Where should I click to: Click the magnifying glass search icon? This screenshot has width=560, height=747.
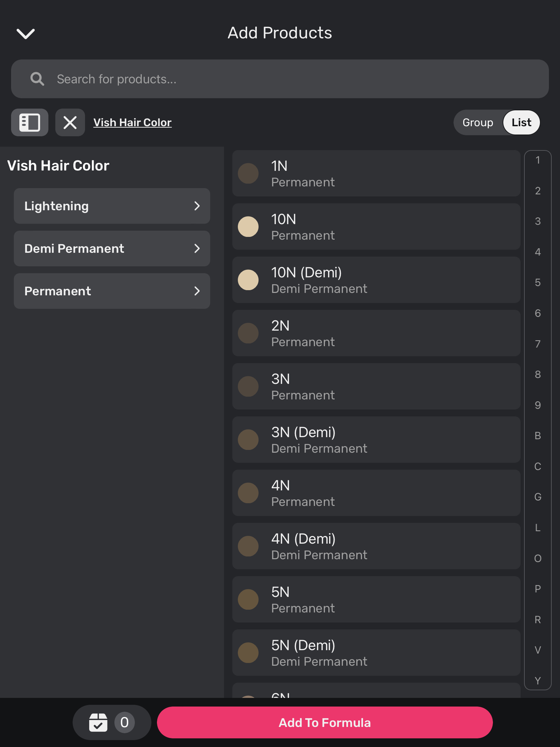(37, 79)
